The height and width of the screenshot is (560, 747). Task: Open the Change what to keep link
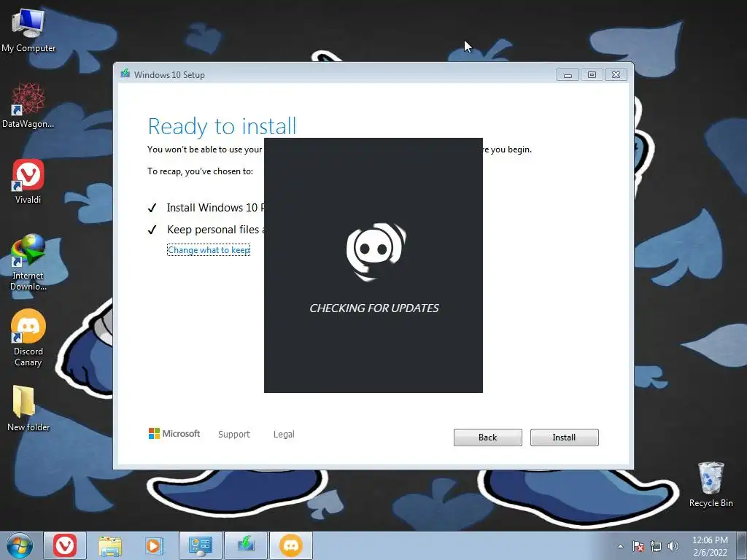tap(209, 250)
